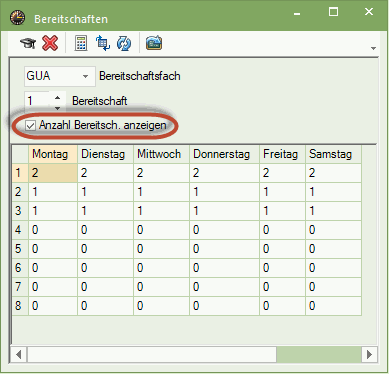Select row header 7

coord(20,287)
